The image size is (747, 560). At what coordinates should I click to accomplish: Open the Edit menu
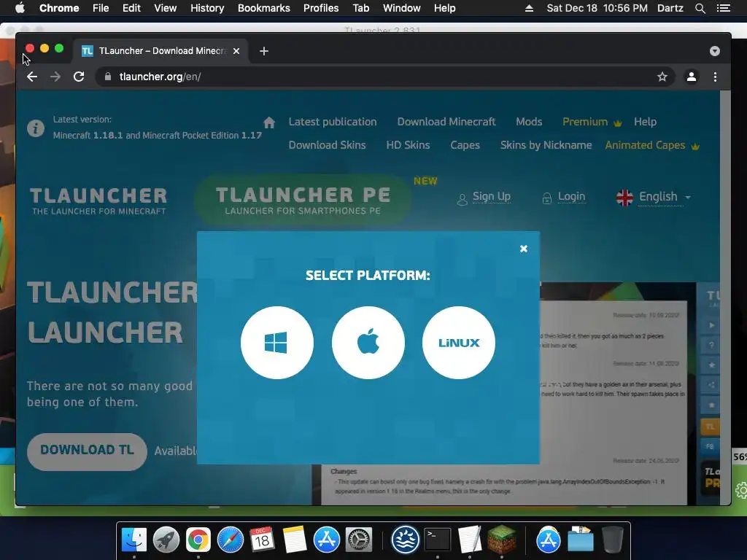(x=131, y=8)
